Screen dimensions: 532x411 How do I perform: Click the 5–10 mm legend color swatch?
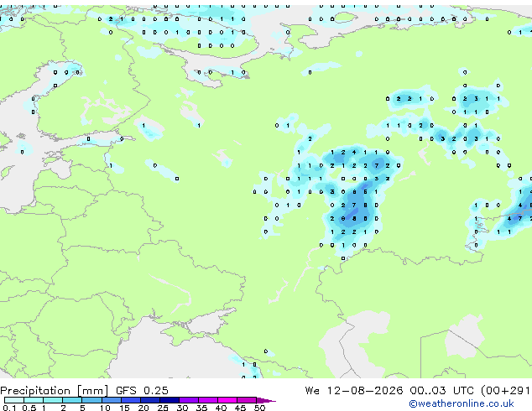[x=91, y=400]
